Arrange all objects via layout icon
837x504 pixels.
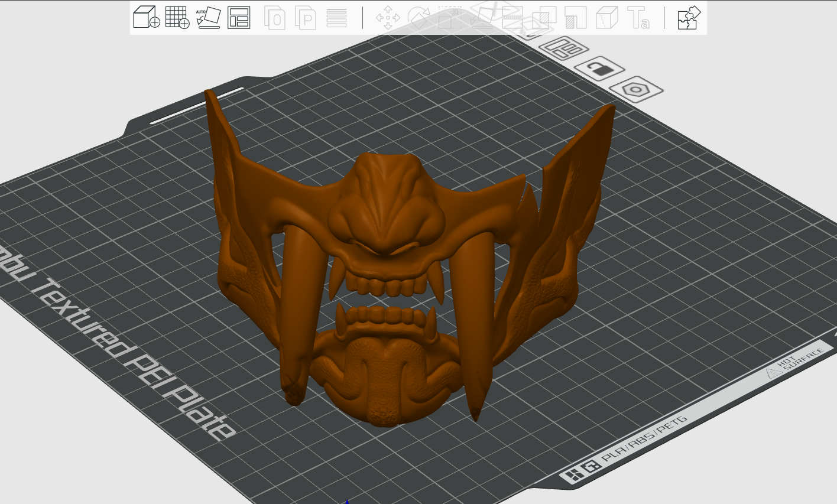(239, 18)
